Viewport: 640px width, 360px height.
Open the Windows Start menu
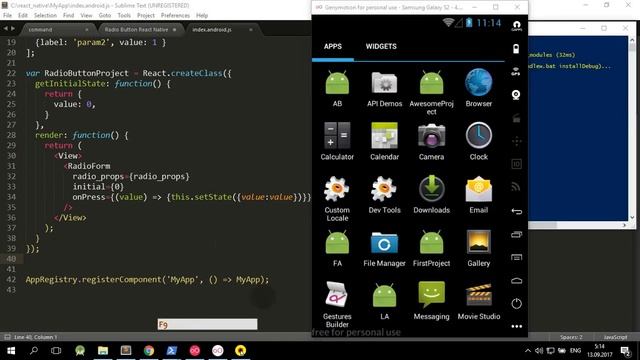[11, 351]
